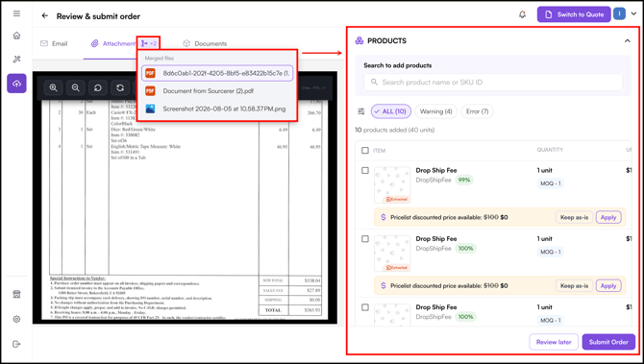
Task: Select the cloud upload sidebar icon
Action: click(16, 84)
